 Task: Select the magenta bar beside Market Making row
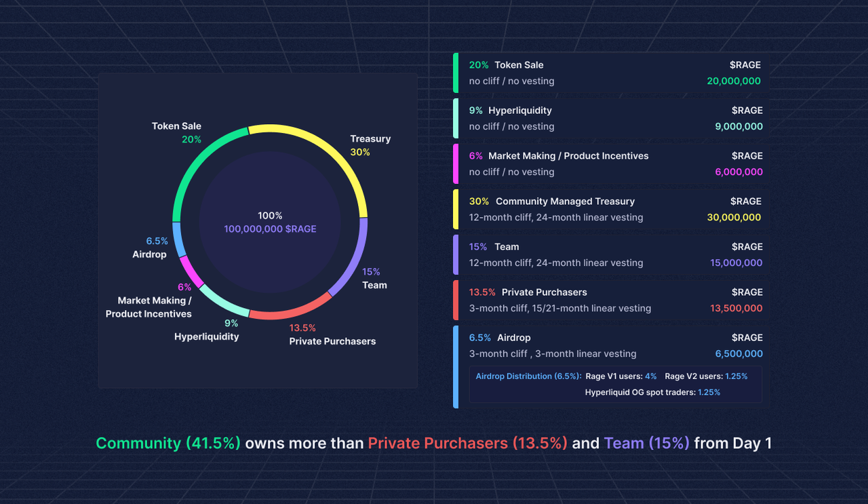[456, 163]
